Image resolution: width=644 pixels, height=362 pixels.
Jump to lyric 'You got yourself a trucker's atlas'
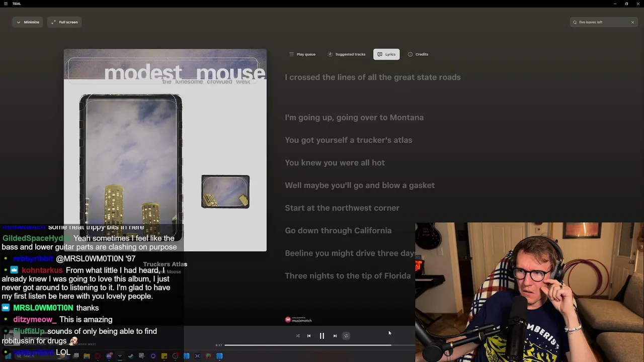click(x=349, y=140)
